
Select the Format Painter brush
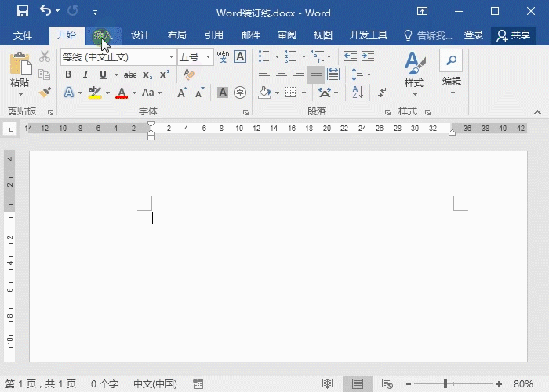(x=45, y=93)
